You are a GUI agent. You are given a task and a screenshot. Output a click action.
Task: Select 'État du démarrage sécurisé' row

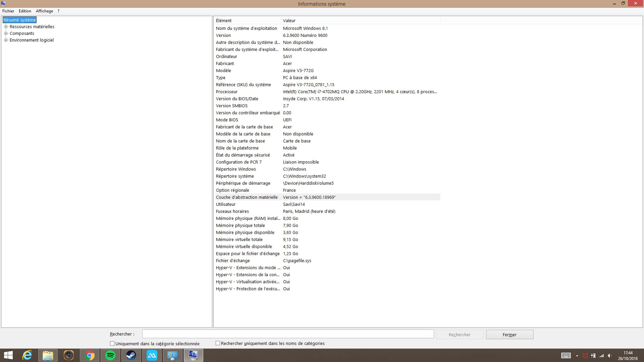pyautogui.click(x=327, y=155)
